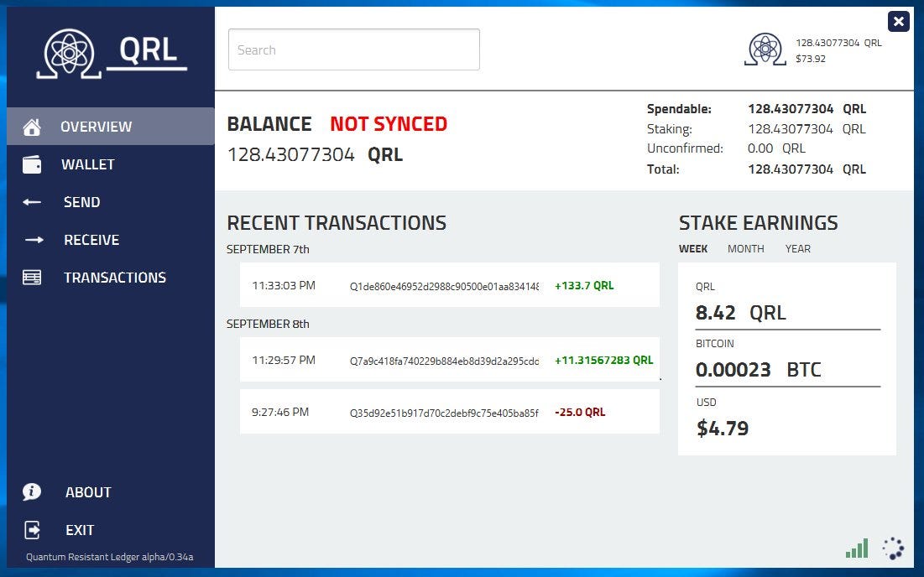Click the About info bubble icon
Image resolution: width=924 pixels, height=577 pixels.
point(32,491)
